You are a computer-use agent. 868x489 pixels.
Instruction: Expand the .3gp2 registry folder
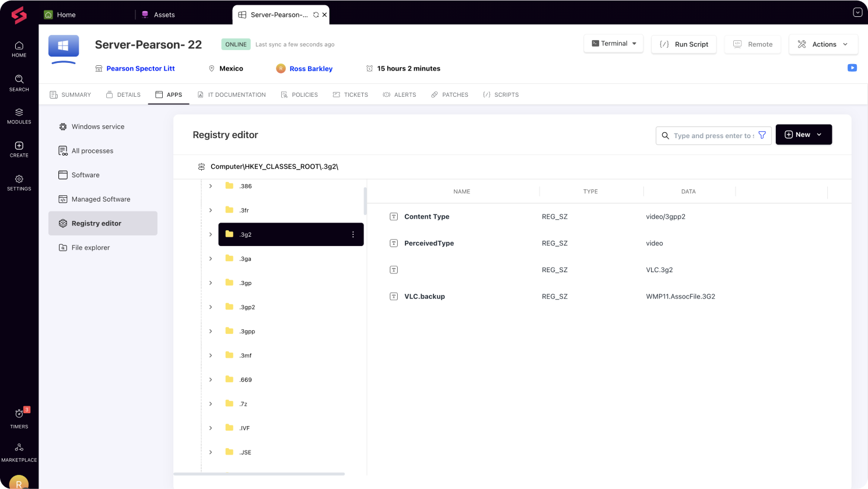pos(211,307)
